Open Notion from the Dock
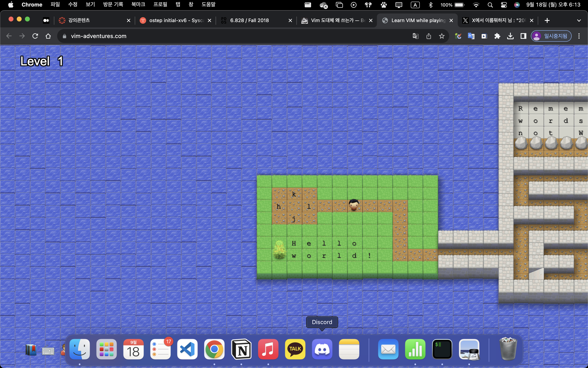Screen dimensions: 588x368 (x=241, y=349)
